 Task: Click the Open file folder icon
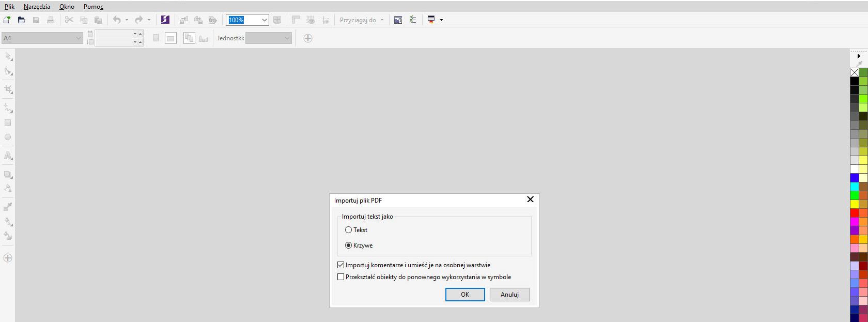(21, 20)
